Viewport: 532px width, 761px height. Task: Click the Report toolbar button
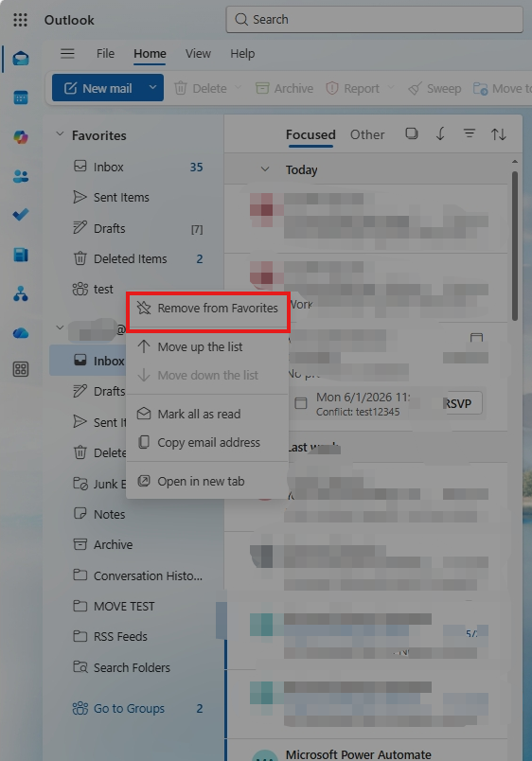click(352, 88)
